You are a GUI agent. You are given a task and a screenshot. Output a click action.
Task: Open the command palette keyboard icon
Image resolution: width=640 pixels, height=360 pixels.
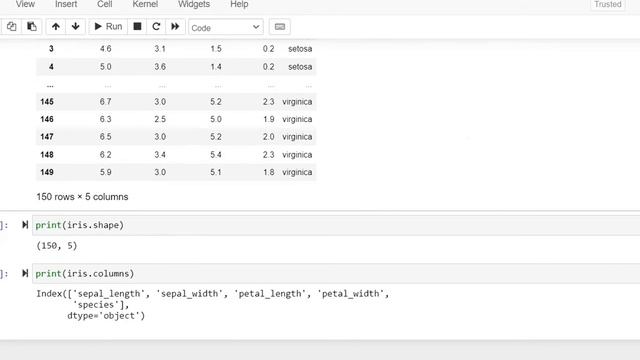coord(280,27)
